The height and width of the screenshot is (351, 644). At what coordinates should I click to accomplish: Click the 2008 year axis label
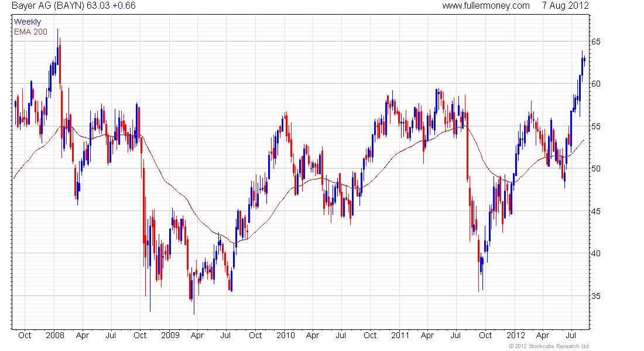[55, 335]
